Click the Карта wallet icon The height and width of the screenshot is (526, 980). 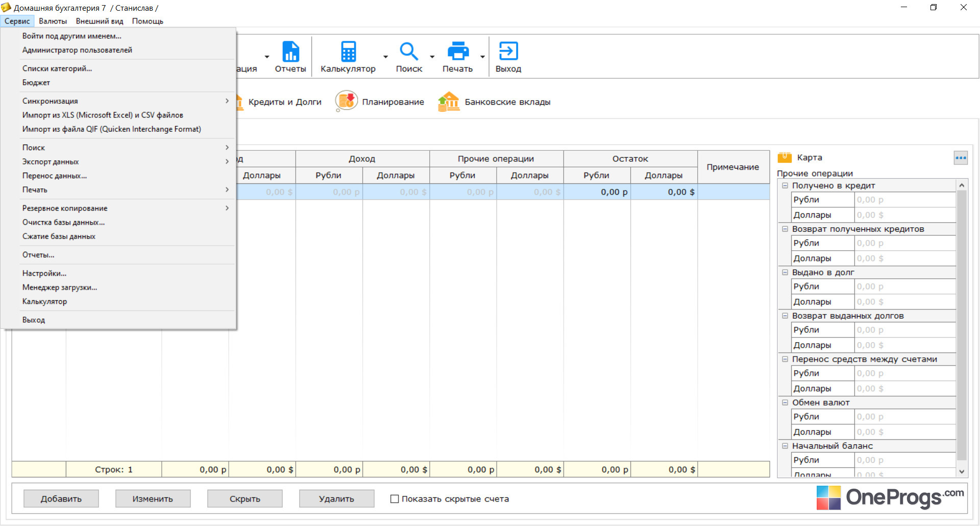pyautogui.click(x=785, y=157)
